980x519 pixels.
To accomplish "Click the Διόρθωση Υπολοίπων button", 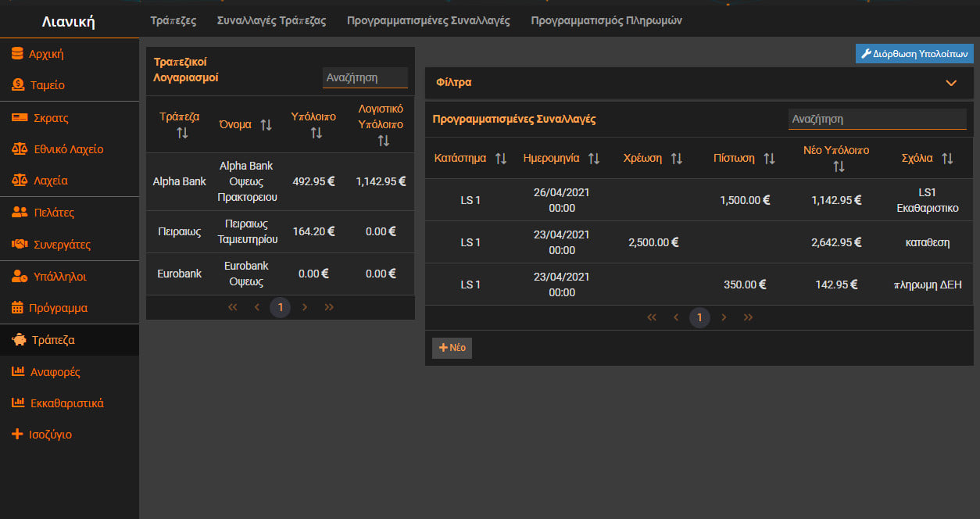I will 914,54.
